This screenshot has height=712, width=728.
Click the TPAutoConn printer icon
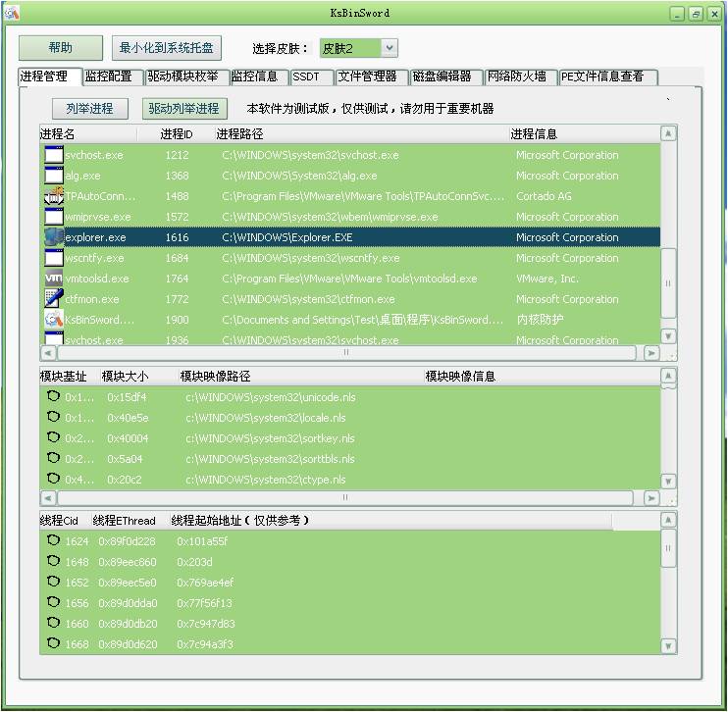[x=54, y=196]
